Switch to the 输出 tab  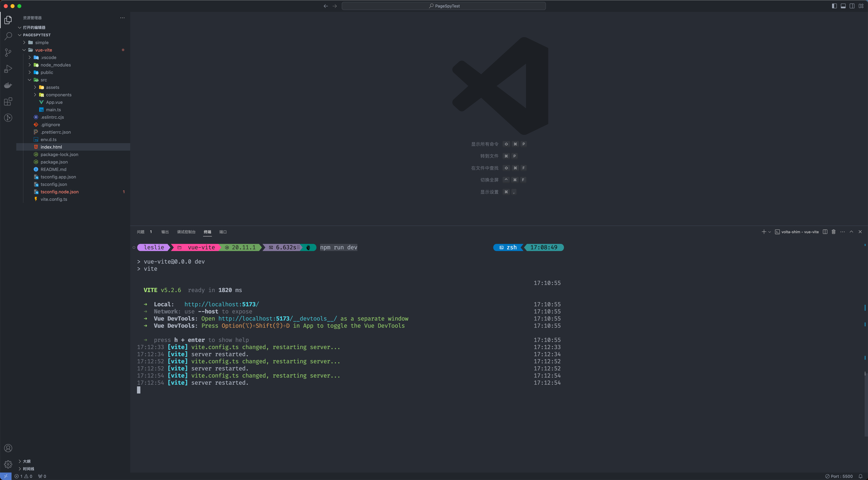tap(165, 232)
